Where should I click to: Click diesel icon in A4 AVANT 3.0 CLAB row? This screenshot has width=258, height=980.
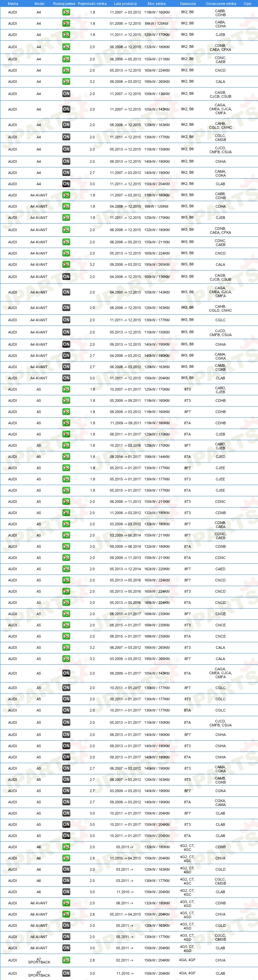(66, 378)
